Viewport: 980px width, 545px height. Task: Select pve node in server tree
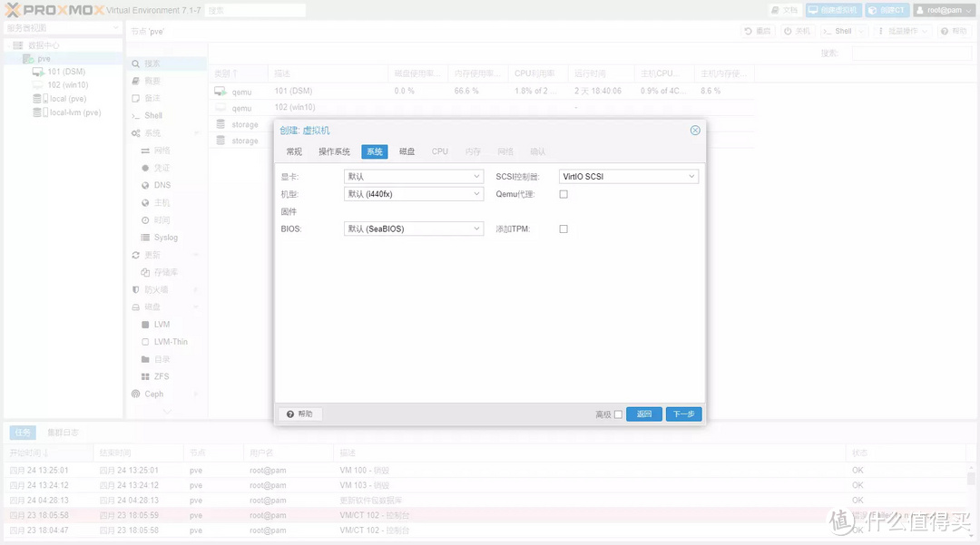(x=44, y=59)
